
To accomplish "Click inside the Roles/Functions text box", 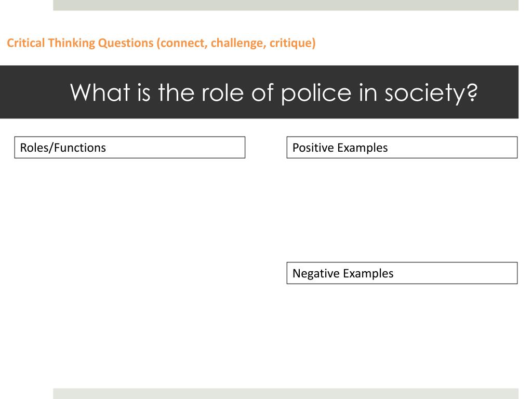I will pos(129,148).
